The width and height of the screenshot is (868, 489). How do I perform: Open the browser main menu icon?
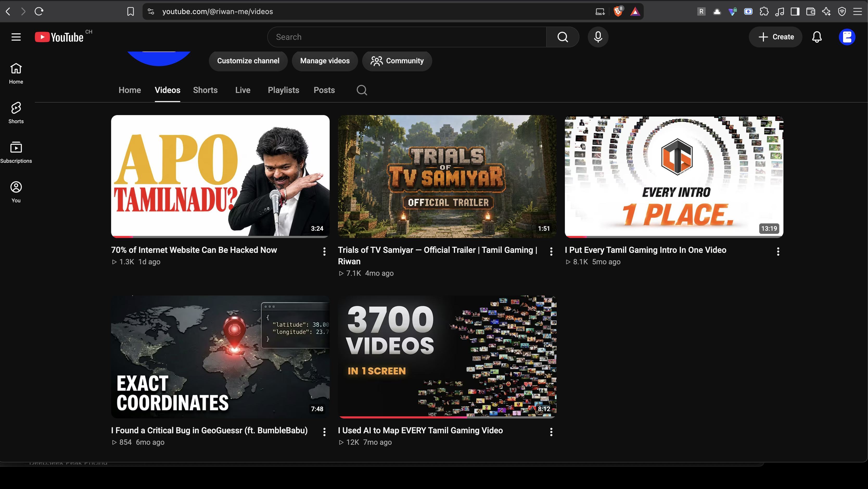858,11
